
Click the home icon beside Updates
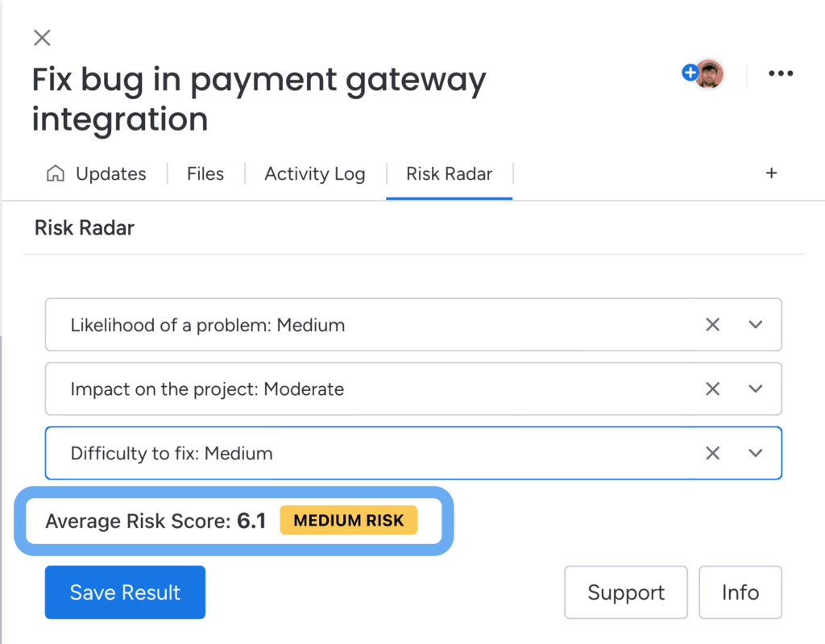click(x=56, y=173)
